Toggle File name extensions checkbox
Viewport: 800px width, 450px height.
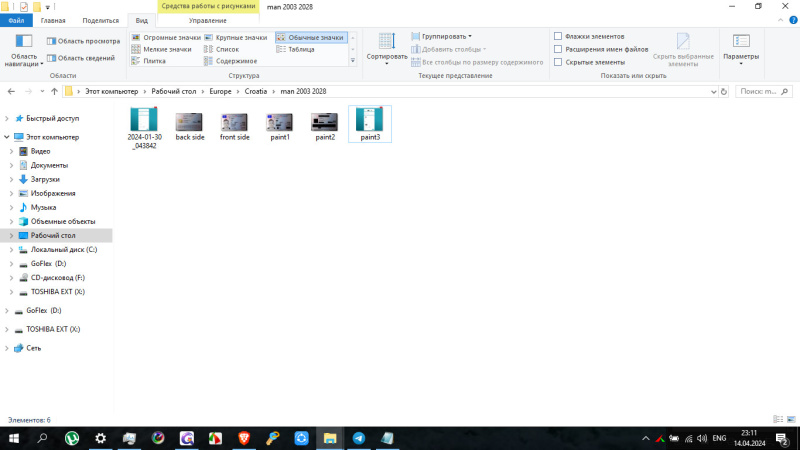(x=558, y=49)
